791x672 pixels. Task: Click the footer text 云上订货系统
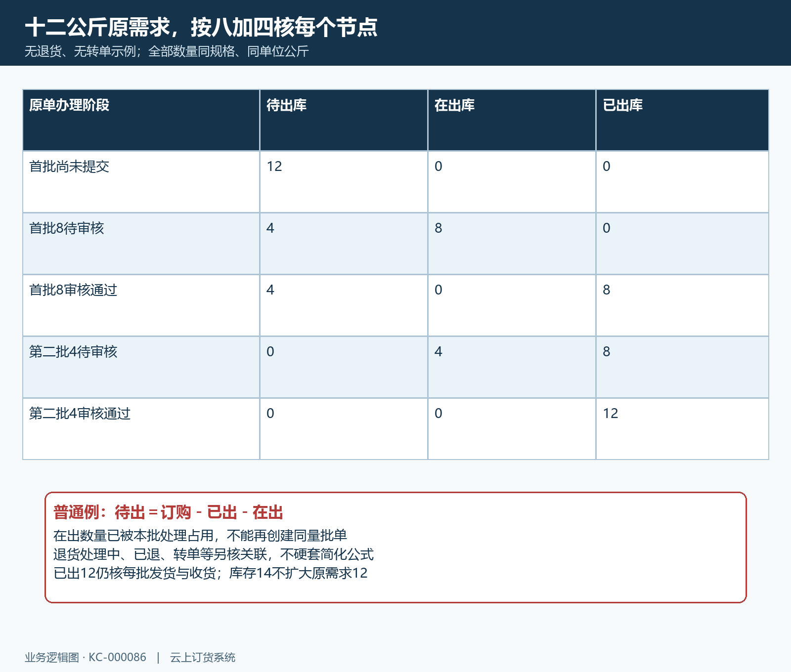[203, 658]
